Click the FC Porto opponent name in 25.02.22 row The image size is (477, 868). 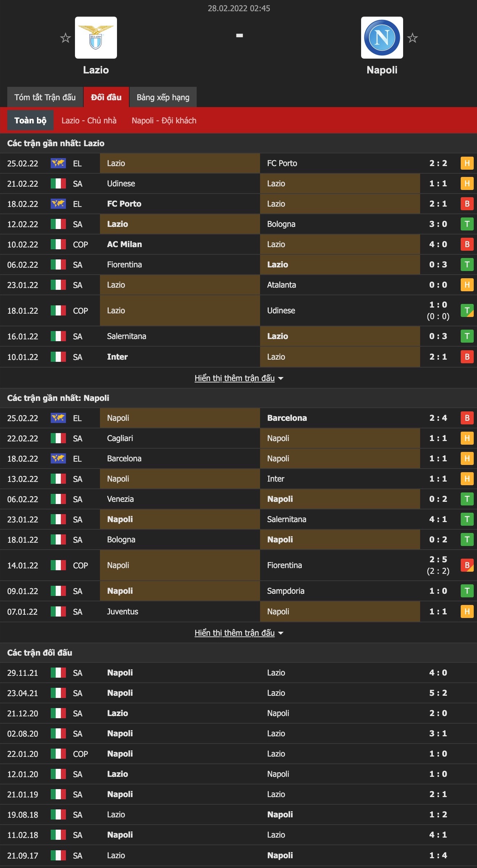pos(282,163)
